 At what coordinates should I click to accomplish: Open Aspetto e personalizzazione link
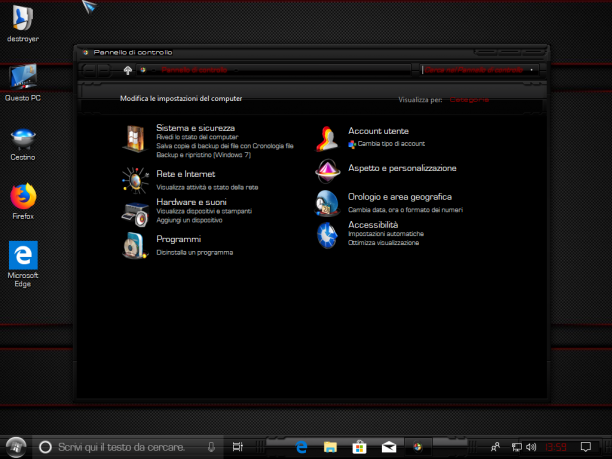(x=402, y=168)
